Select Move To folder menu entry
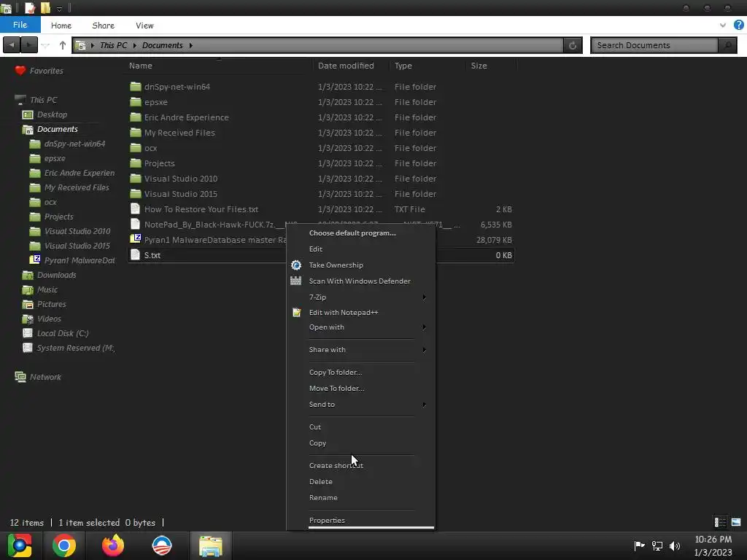 click(x=337, y=389)
